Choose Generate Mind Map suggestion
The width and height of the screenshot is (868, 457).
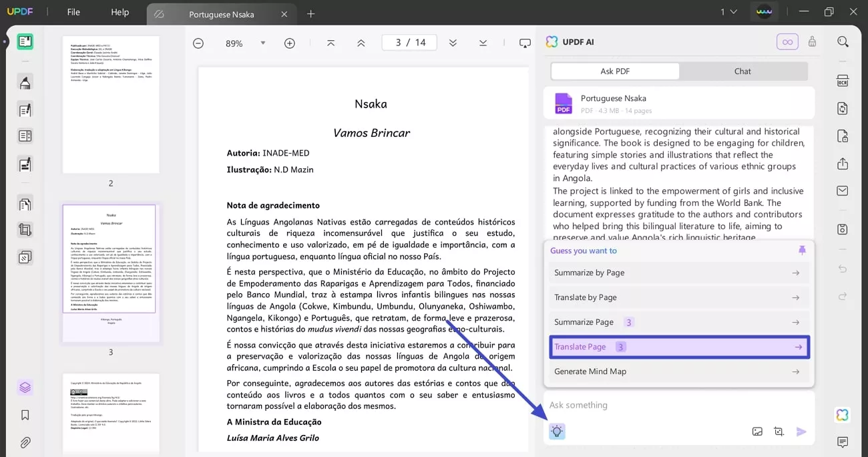click(678, 371)
